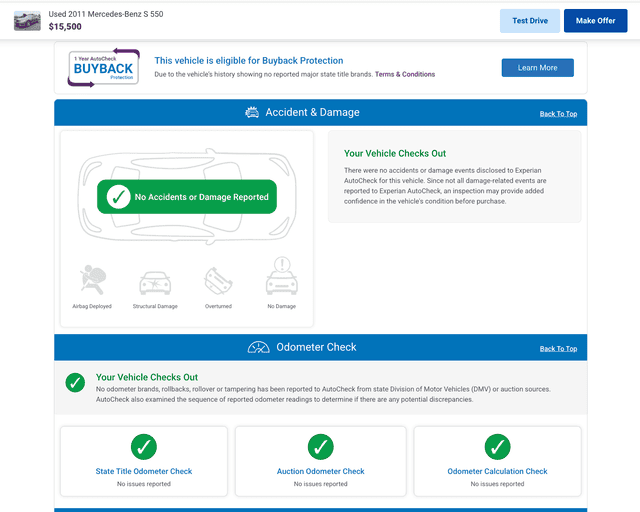Open the State Title Odometer Check link

pos(144,471)
